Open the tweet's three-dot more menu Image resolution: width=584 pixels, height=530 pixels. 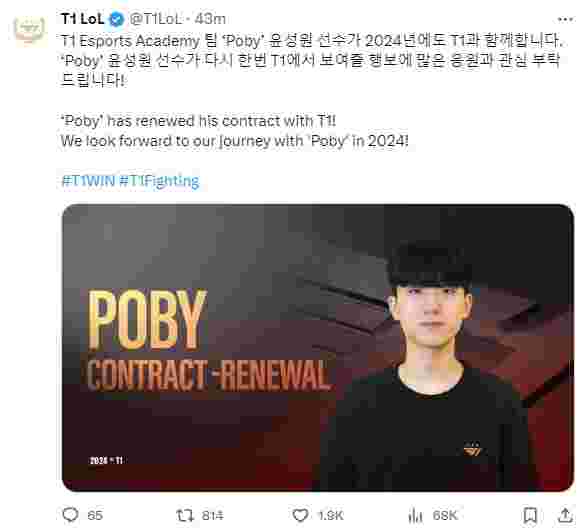(565, 19)
